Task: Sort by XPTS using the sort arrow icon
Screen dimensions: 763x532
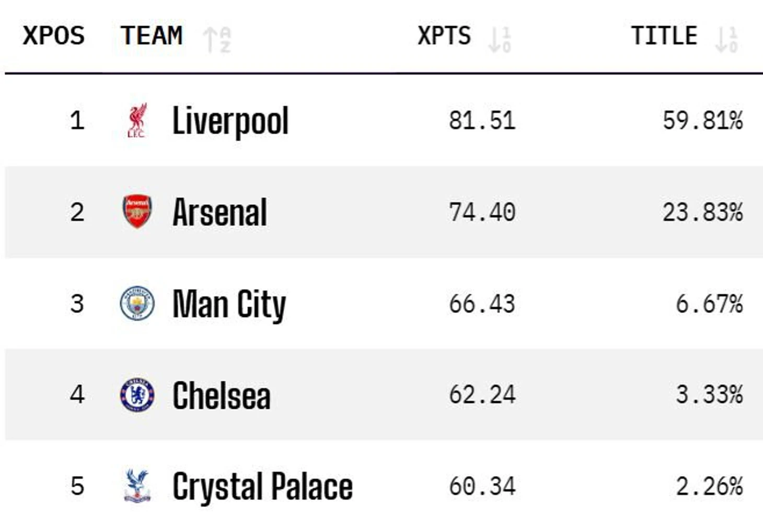Action: tap(500, 40)
